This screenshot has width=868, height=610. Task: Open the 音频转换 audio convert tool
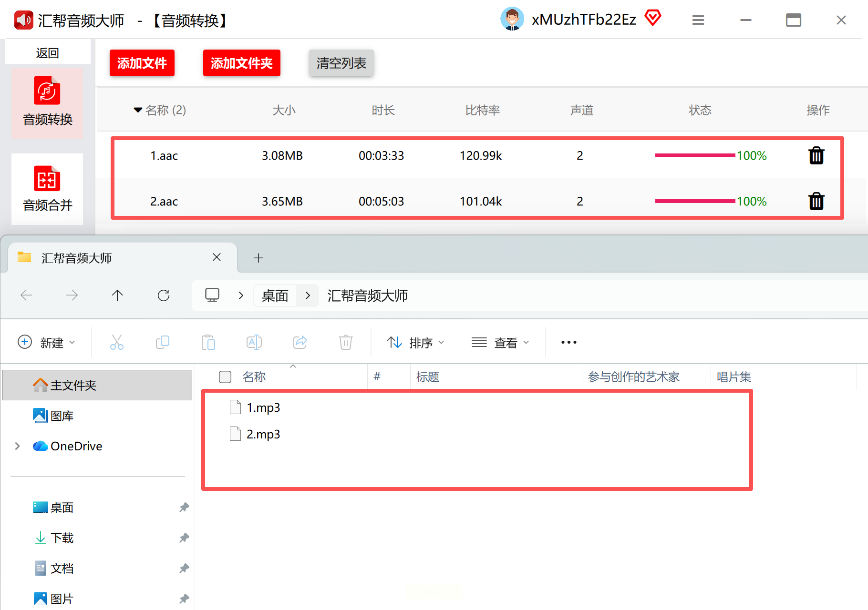coord(47,102)
